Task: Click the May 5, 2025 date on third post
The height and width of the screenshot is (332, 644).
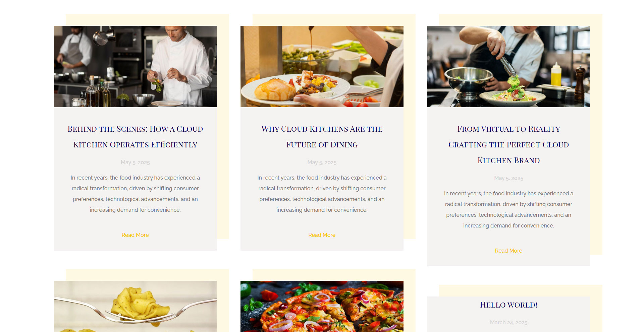Action: click(508, 178)
